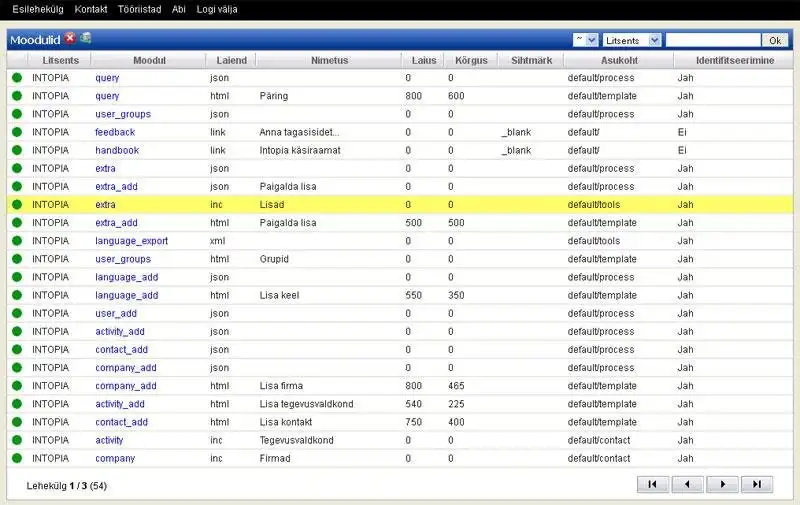Sort by the Laiend column header
Image resolution: width=800 pixels, height=505 pixels.
[231, 60]
